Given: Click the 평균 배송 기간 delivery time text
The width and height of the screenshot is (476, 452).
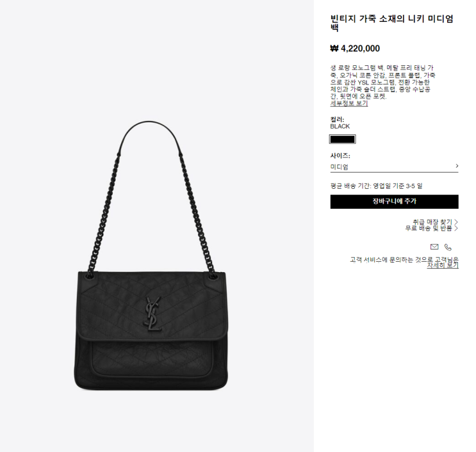Looking at the screenshot, I should point(376,186).
